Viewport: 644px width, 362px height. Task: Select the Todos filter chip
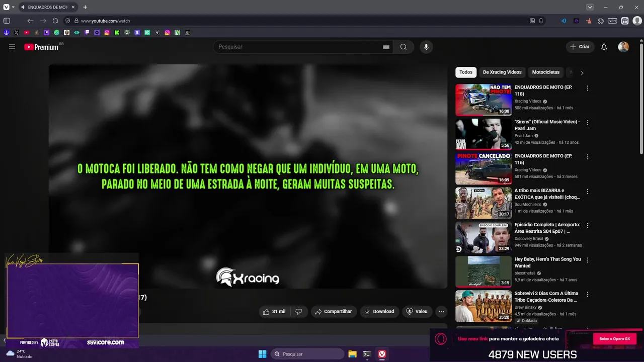[x=466, y=72]
